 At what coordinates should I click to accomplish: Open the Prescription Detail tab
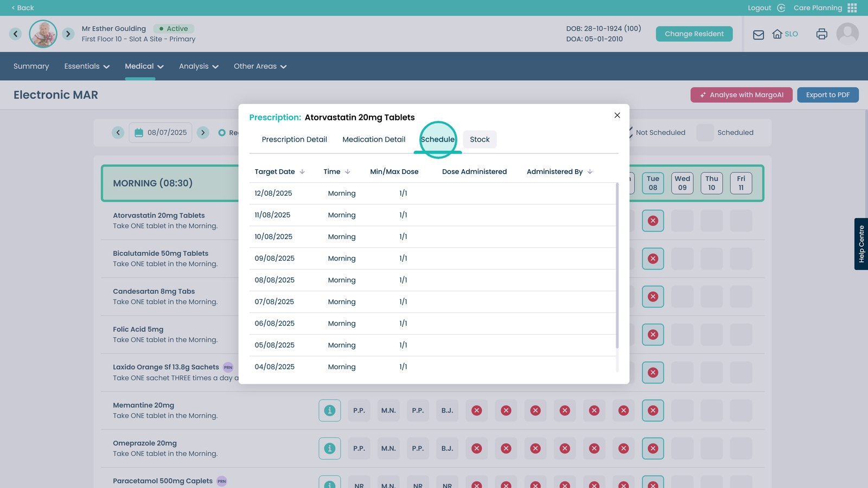(294, 139)
